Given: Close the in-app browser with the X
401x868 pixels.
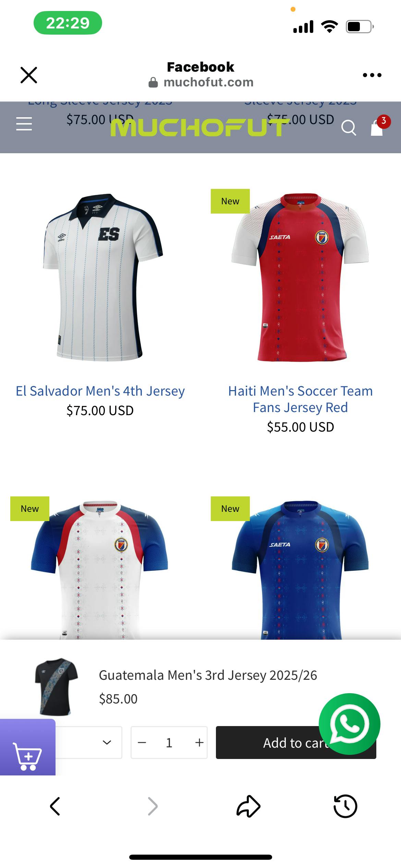Looking at the screenshot, I should click(29, 75).
